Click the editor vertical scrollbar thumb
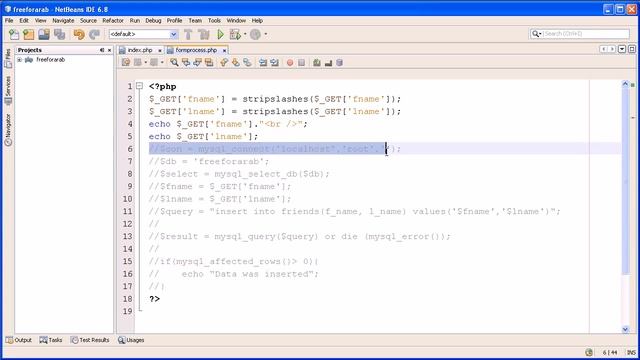This screenshot has height=360, width=640. point(625,182)
